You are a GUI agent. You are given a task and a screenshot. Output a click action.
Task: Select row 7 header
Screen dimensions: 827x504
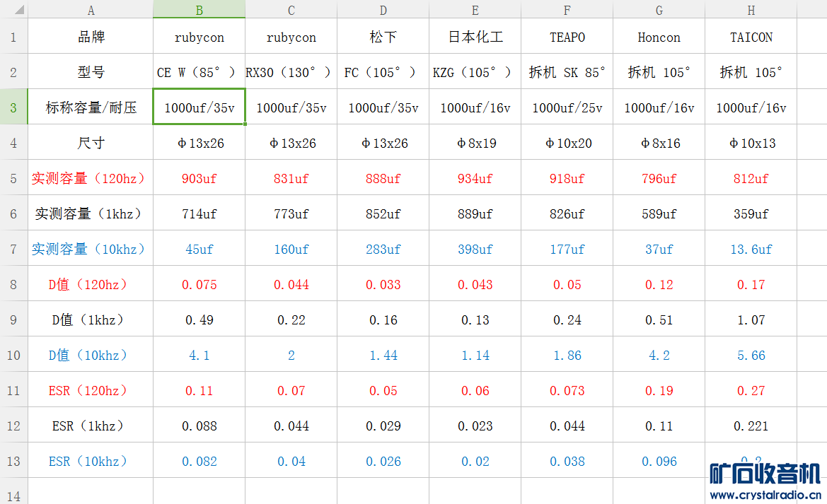point(13,249)
